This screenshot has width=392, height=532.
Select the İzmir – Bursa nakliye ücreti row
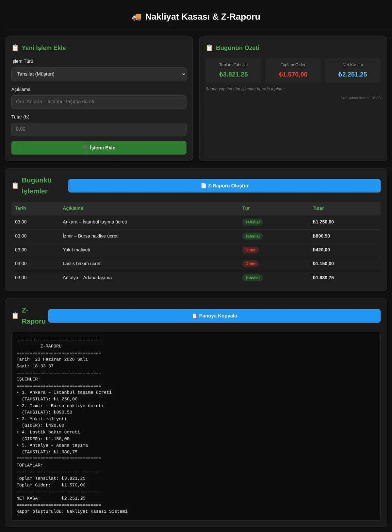196,236
